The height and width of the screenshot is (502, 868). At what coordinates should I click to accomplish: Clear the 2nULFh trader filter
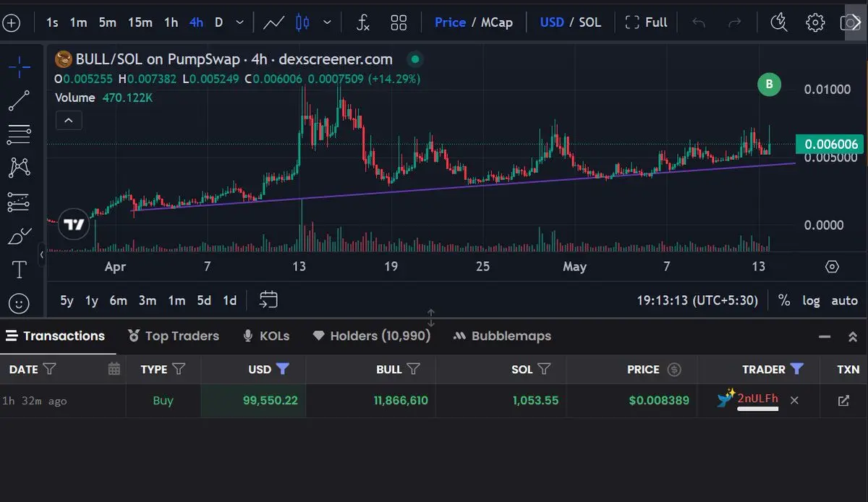click(794, 400)
